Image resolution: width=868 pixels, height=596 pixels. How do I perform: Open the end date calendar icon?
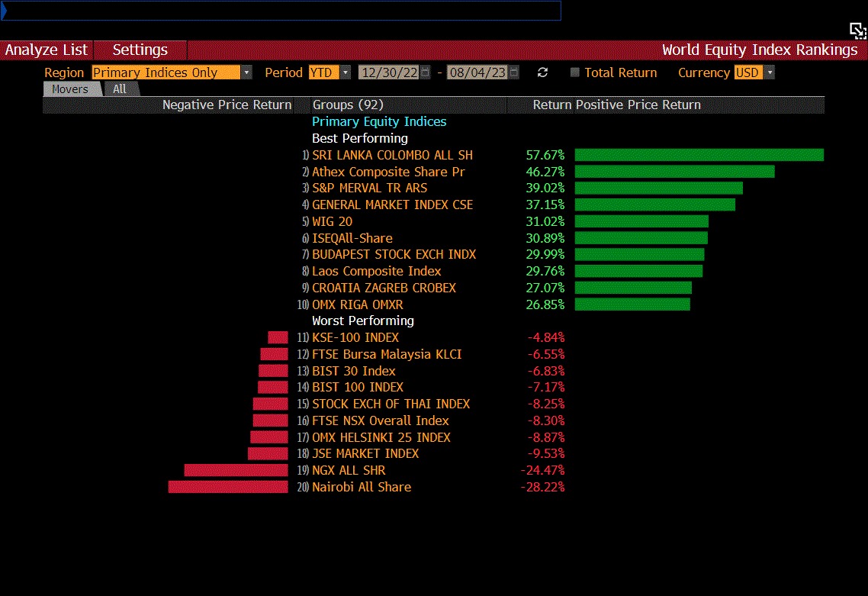coord(514,72)
